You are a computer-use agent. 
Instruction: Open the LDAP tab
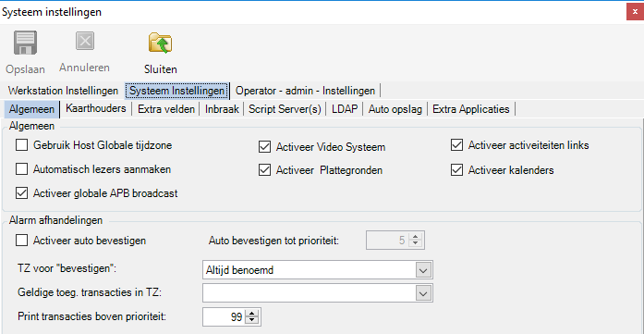345,109
